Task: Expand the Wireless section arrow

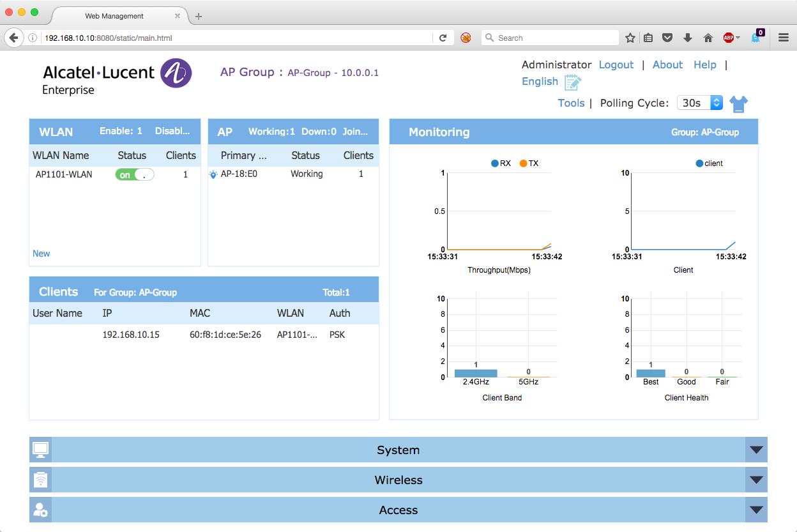Action: (x=756, y=480)
